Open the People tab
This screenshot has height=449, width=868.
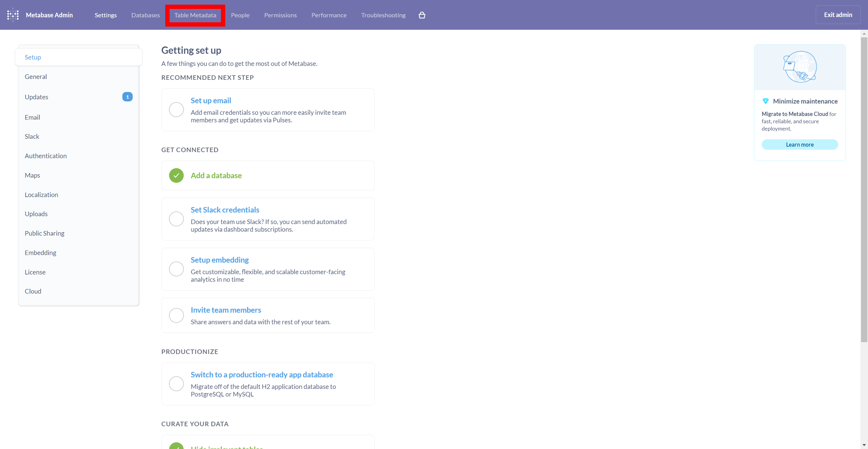(240, 15)
